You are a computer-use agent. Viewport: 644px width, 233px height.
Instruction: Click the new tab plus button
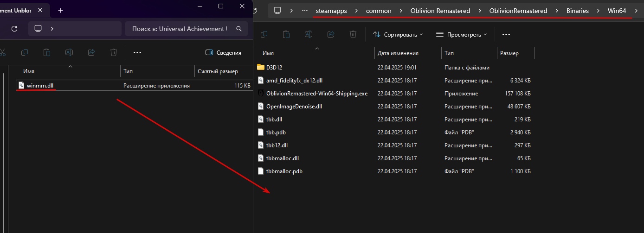pyautogui.click(x=60, y=10)
